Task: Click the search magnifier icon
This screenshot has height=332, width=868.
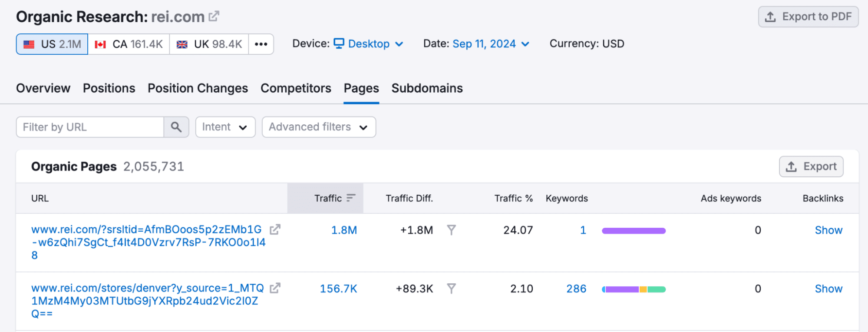Action: 176,127
